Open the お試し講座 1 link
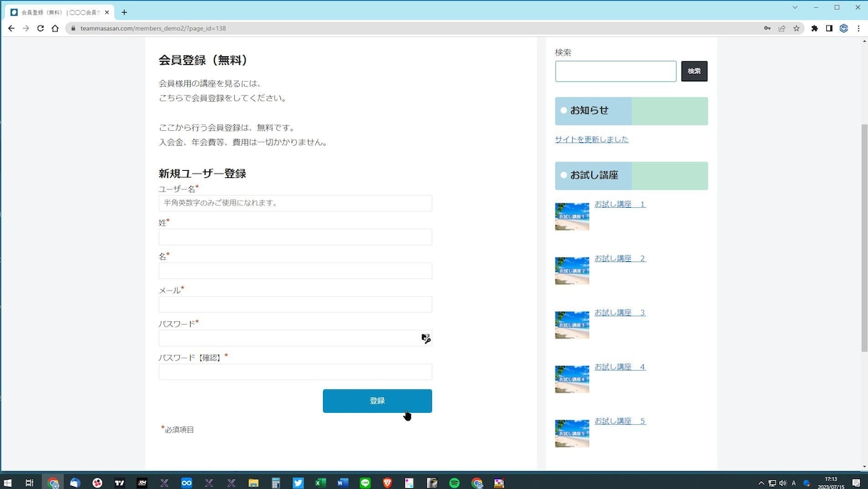This screenshot has height=489, width=868. (x=620, y=204)
